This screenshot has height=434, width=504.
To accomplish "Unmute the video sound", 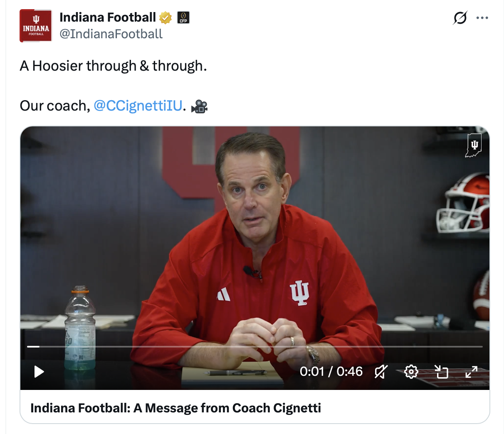I will [381, 372].
